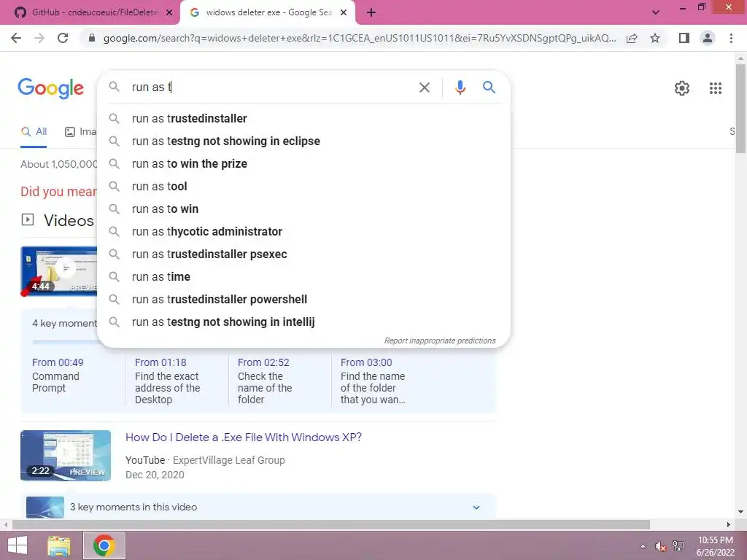The width and height of the screenshot is (747, 560).
Task: Open the Windows Start menu
Action: [18, 545]
